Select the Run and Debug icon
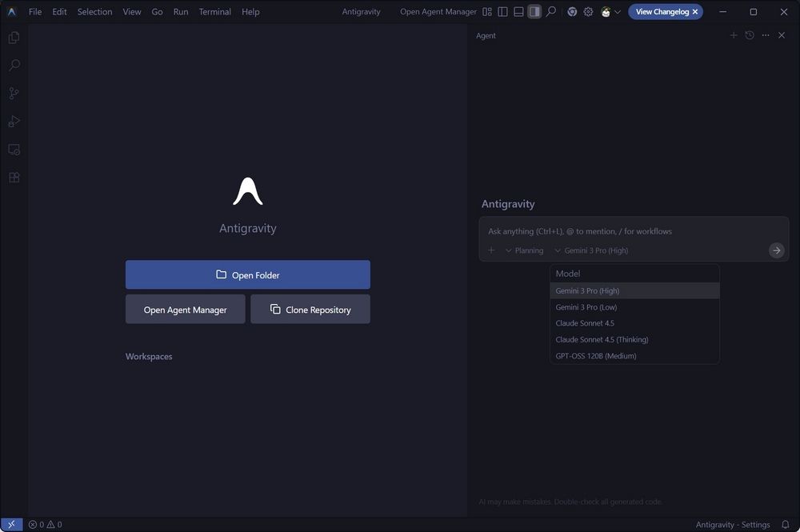Viewport: 800px width, 532px height. click(x=14, y=121)
